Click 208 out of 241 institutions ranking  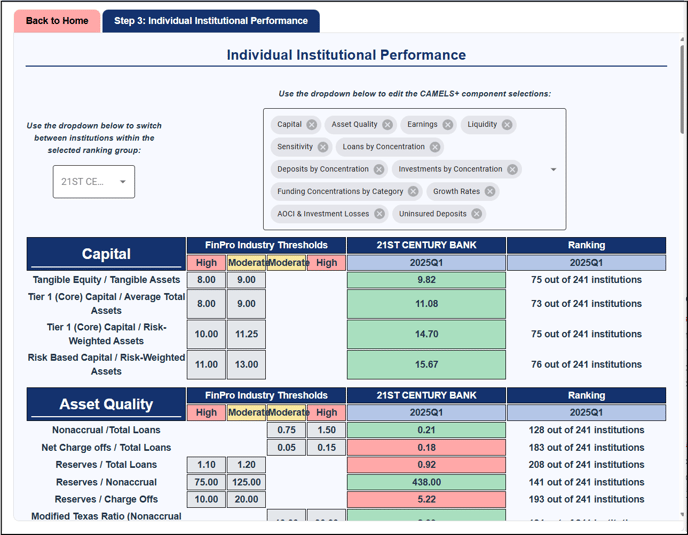[x=586, y=465]
